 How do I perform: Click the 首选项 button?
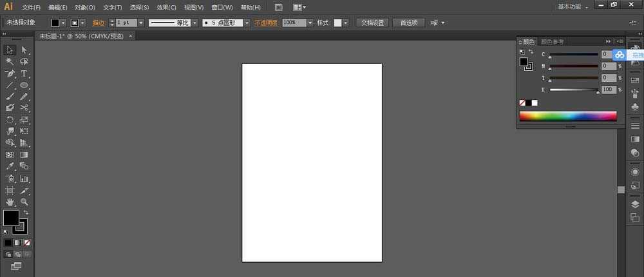[x=408, y=23]
